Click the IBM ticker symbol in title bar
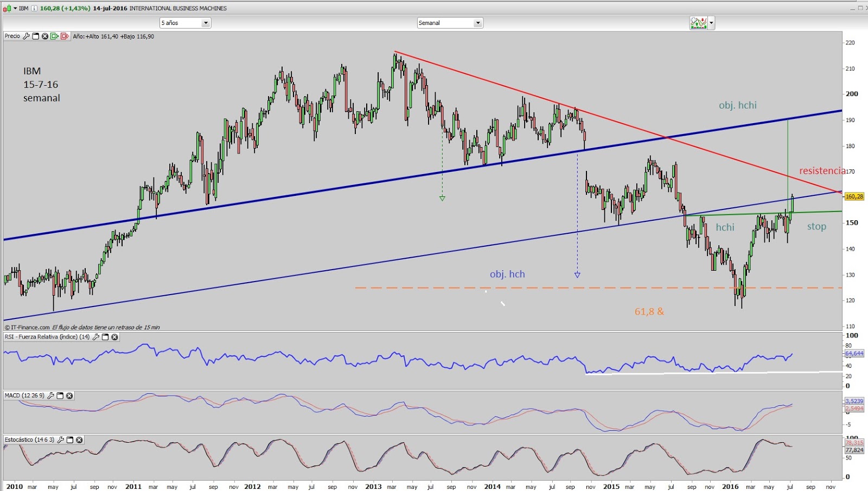 pos(24,8)
